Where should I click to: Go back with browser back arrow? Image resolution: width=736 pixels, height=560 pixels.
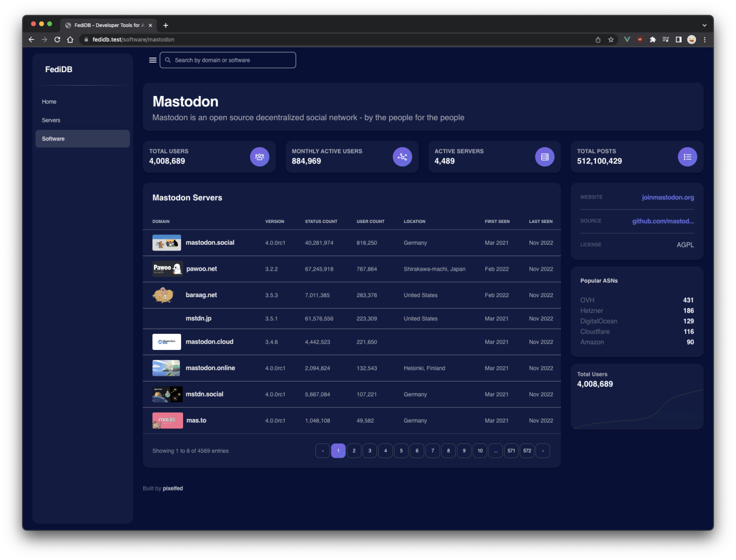[31, 39]
